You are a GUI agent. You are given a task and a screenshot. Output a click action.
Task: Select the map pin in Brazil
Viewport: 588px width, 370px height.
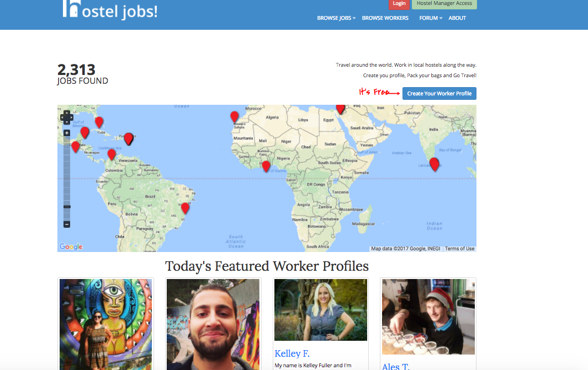(186, 208)
